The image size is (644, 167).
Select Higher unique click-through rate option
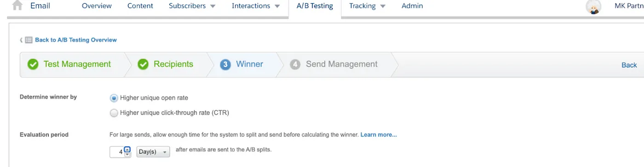point(114,112)
